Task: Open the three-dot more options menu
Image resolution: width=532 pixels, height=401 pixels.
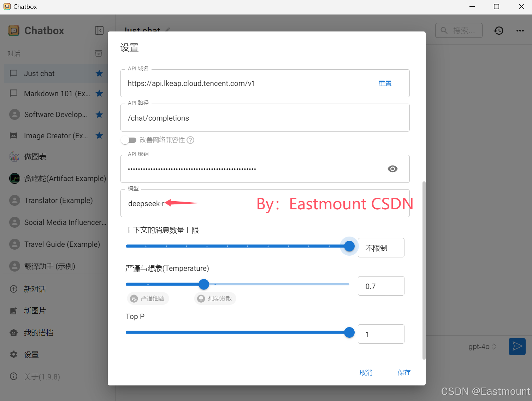Action: 520,31
